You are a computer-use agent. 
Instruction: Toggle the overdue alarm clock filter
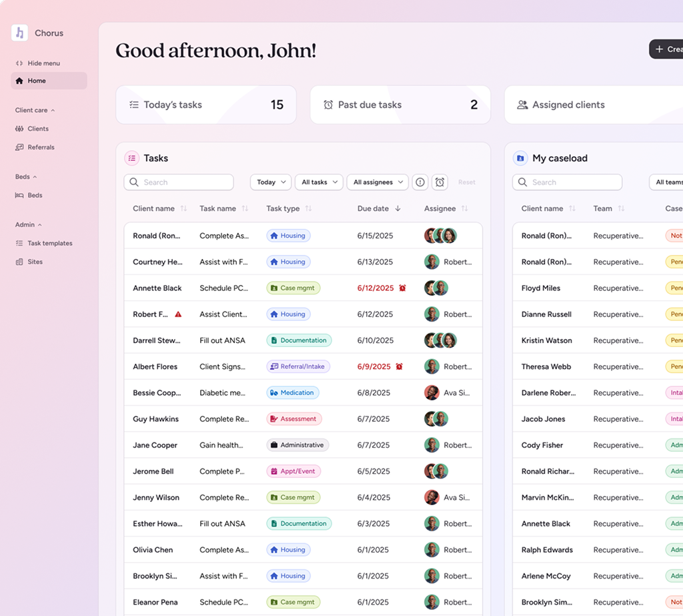point(440,182)
